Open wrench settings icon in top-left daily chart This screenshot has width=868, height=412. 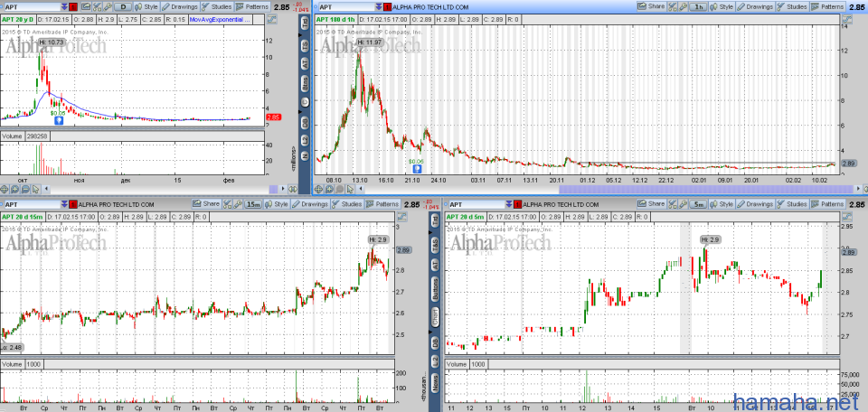click(108, 6)
